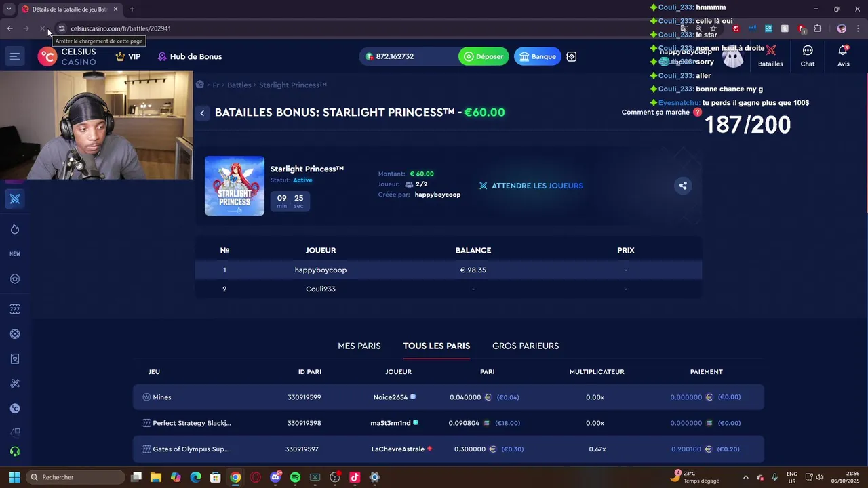Open the taskbar weather widget 23°C
868x488 pixels.
[696, 477]
